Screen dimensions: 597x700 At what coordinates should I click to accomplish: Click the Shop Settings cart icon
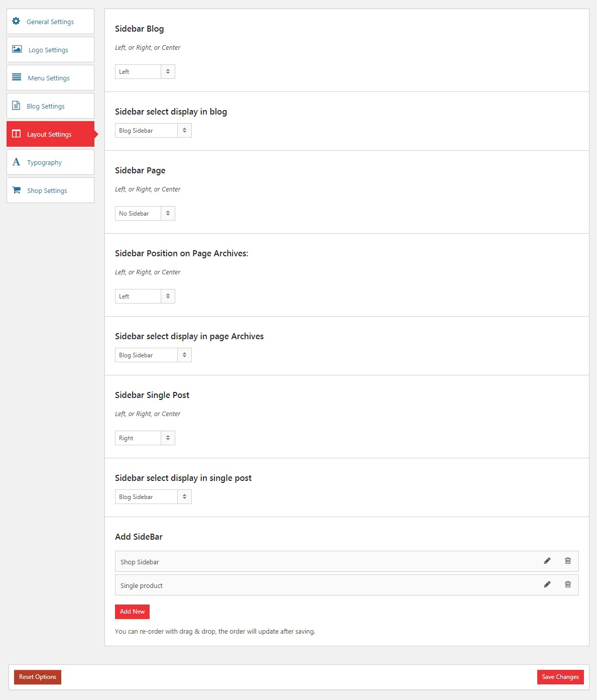click(17, 190)
